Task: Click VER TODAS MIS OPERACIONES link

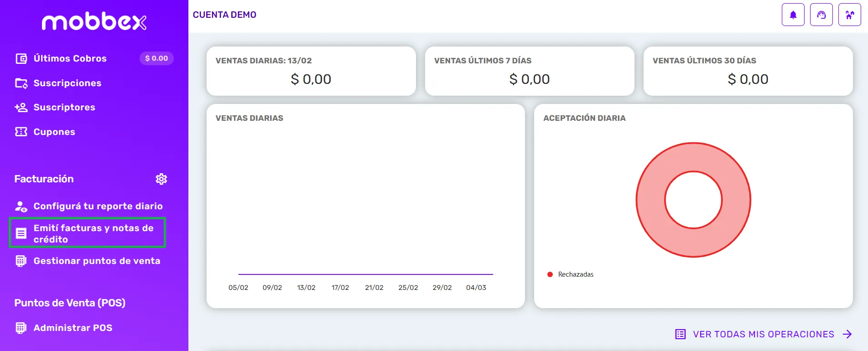Action: point(764,334)
